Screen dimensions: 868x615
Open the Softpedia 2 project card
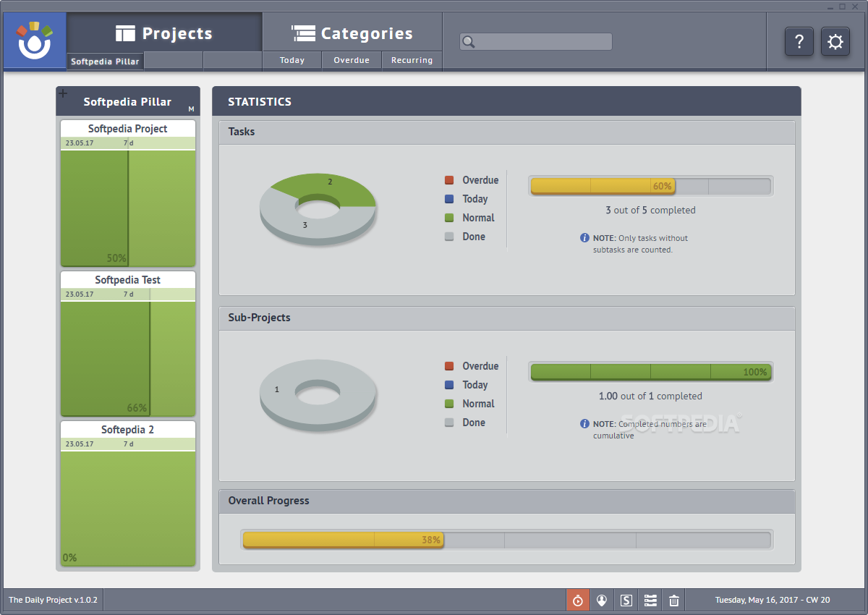click(128, 493)
